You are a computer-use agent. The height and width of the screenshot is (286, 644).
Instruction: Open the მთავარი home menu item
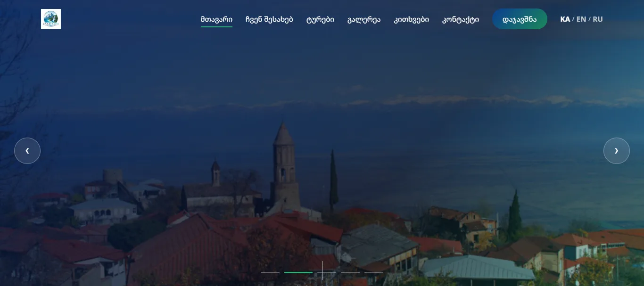click(216, 19)
